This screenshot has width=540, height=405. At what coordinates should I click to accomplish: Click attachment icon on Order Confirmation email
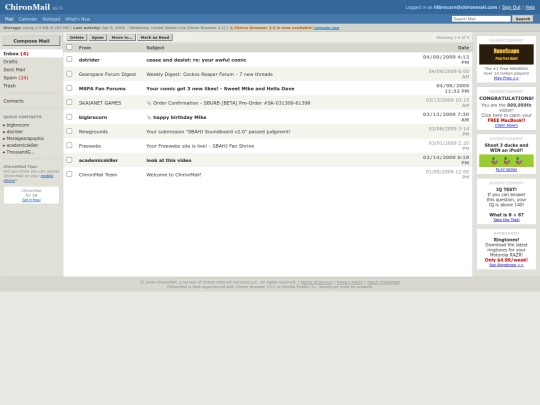pos(149,103)
